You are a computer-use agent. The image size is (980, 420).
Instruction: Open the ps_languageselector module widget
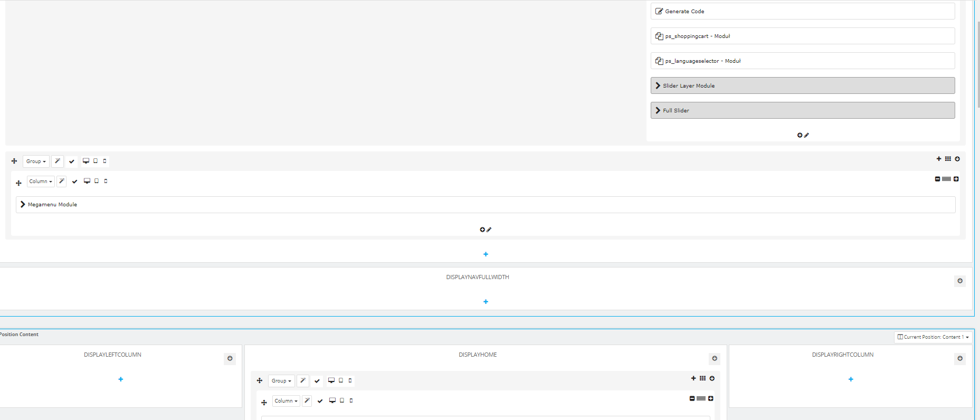(x=803, y=61)
